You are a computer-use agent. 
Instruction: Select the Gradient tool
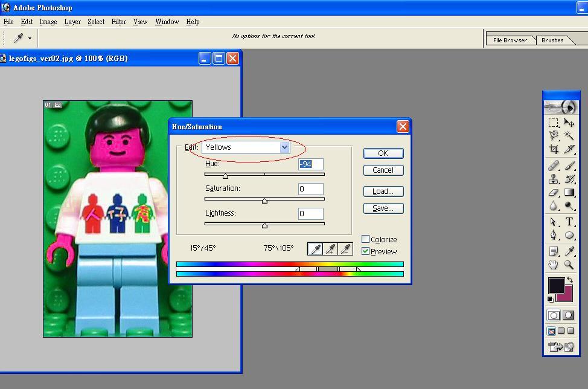(569, 193)
